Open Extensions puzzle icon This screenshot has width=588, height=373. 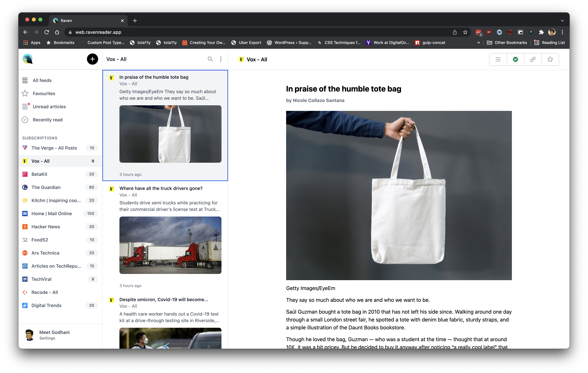click(x=541, y=32)
